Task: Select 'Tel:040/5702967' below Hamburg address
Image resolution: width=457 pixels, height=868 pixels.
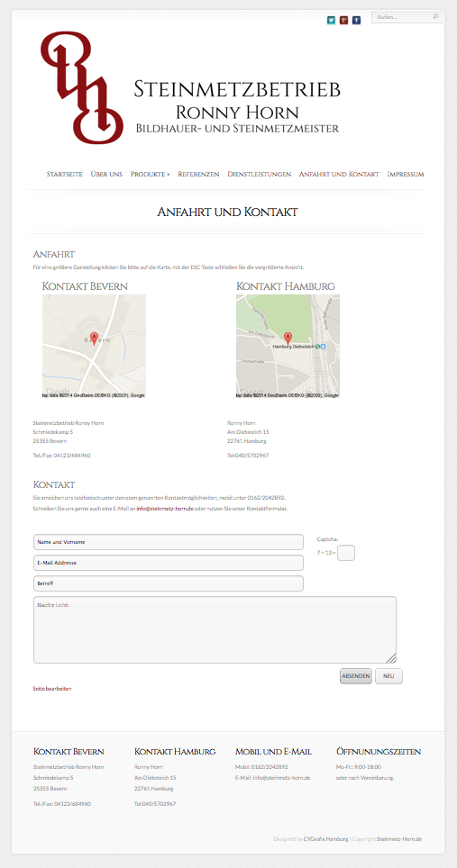Action: click(248, 456)
